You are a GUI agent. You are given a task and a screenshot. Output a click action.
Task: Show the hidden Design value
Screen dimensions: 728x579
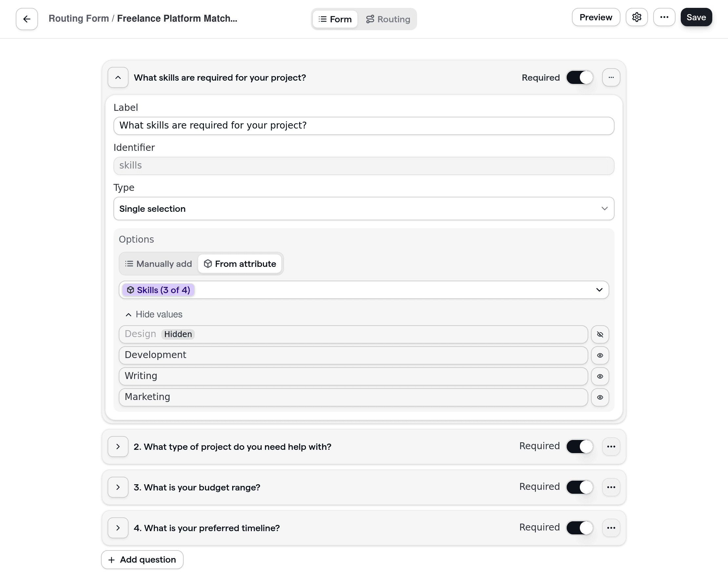tap(600, 334)
